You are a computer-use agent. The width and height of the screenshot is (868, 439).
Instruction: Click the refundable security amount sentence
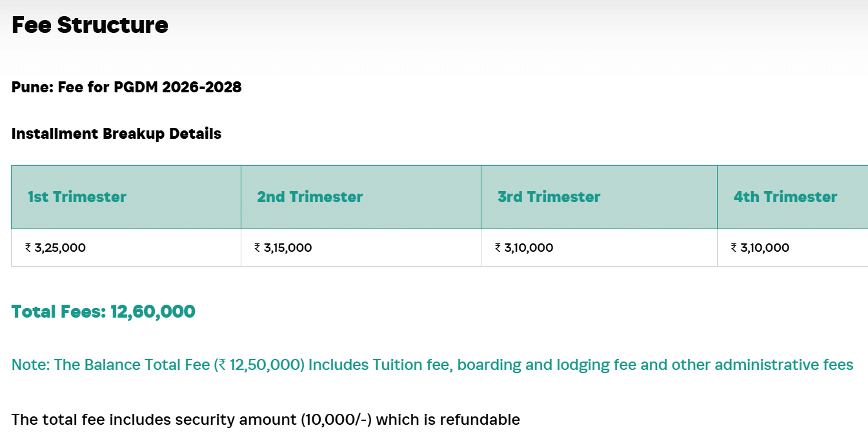[265, 420]
